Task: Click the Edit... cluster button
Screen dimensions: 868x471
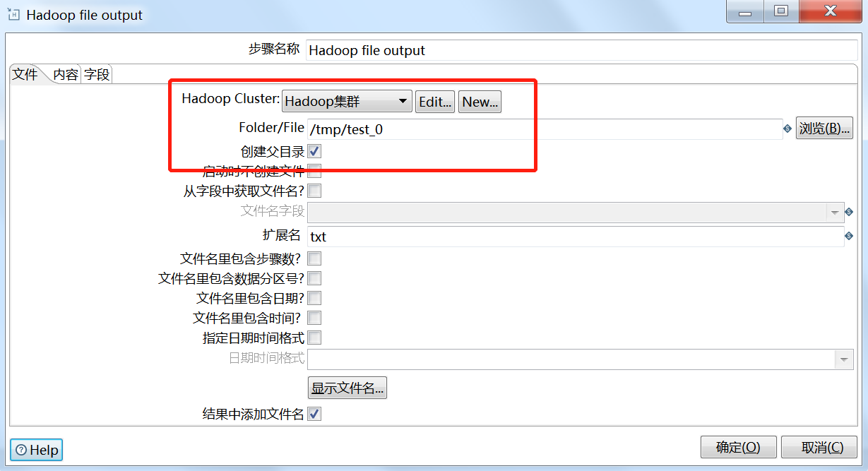Action: pos(435,102)
